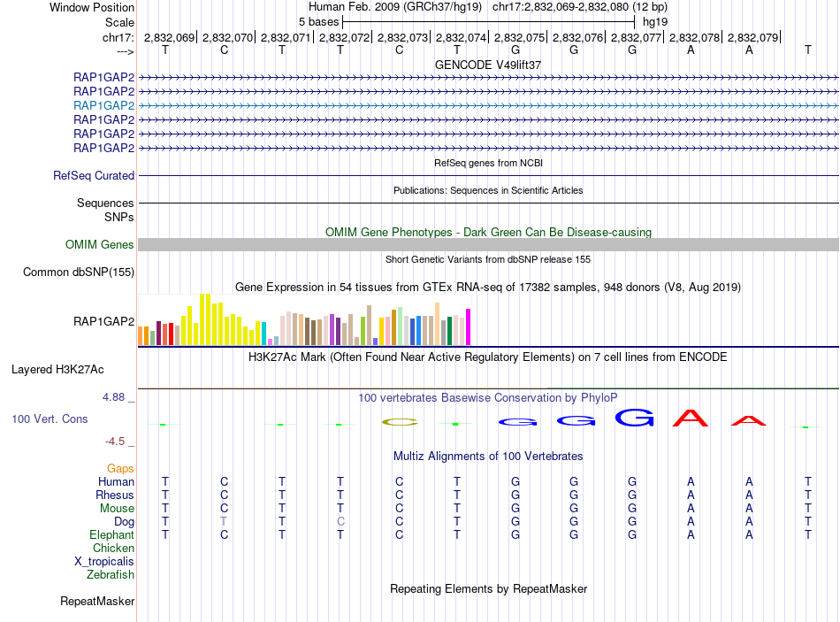Click the GTEx Gene Expression track title
The image size is (840, 622).
click(488, 287)
